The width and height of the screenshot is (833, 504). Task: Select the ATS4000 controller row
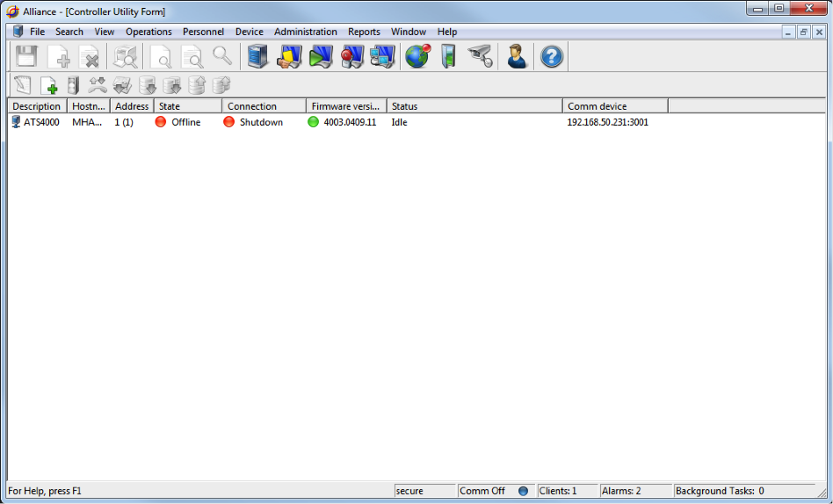coord(41,122)
